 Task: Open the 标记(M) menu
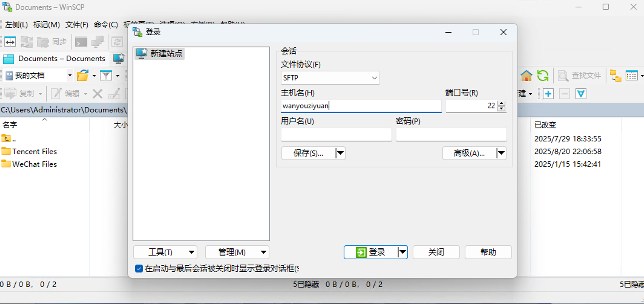tap(46, 25)
